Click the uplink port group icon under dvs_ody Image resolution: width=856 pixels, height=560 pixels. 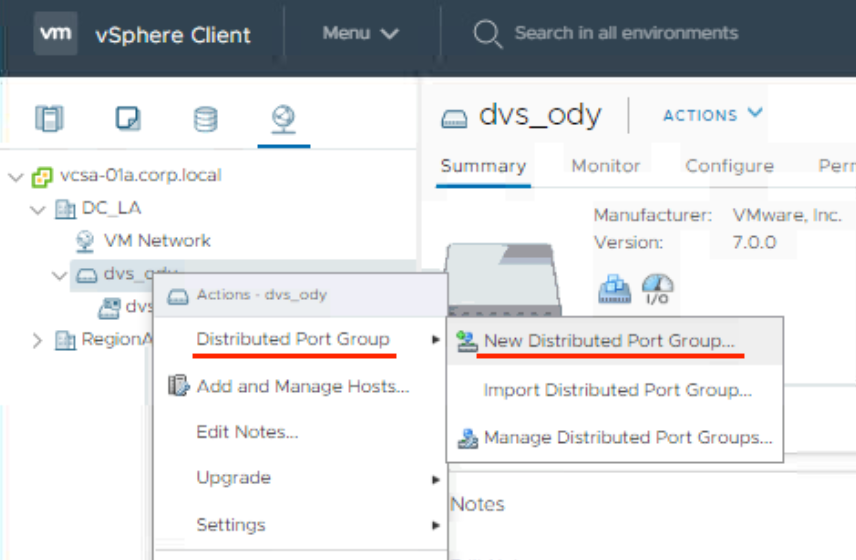tap(109, 308)
